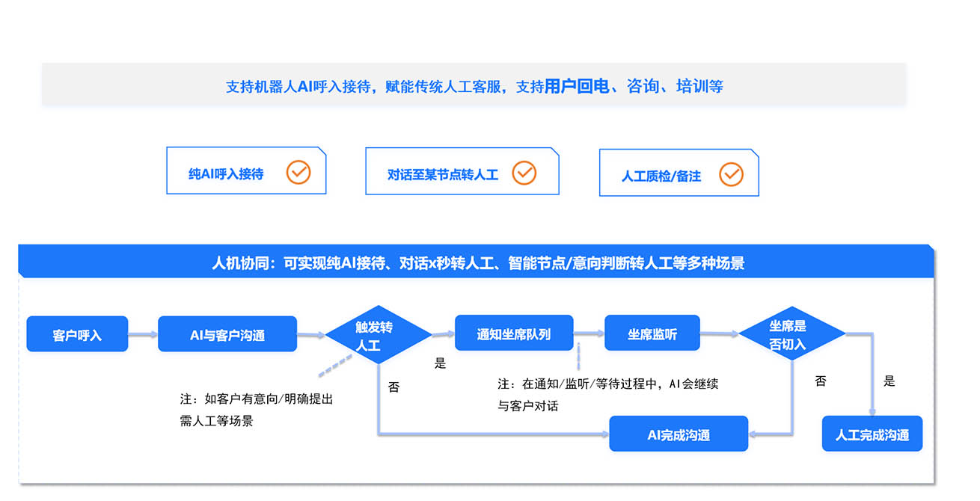Click the blue 人机协同 header banner
Image resolution: width=980 pixels, height=501 pixels.
pos(477,262)
